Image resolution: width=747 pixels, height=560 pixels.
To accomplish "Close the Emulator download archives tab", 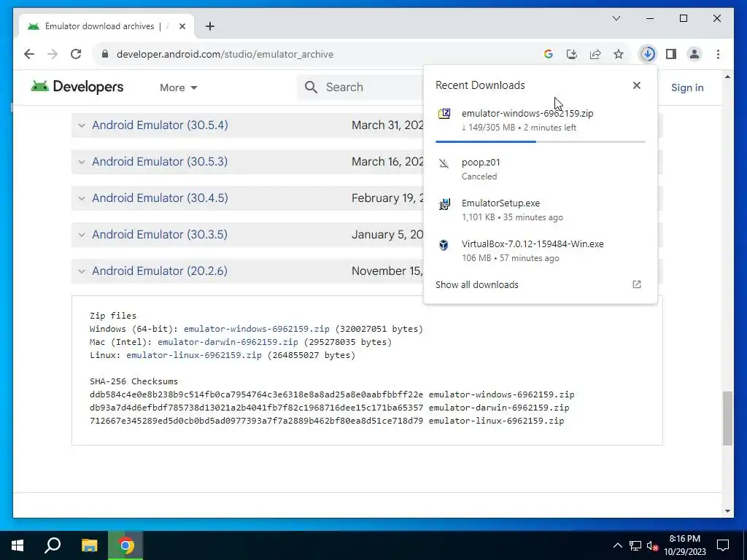I will point(182,26).
